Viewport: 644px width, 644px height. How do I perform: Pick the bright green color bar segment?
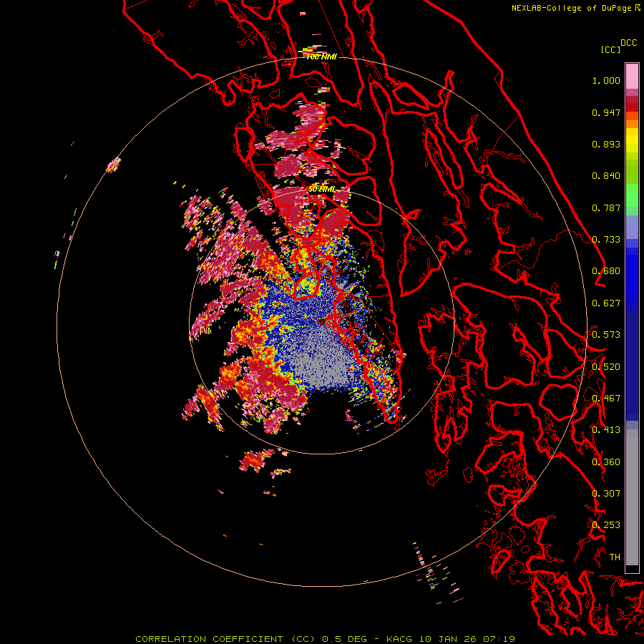(x=632, y=195)
